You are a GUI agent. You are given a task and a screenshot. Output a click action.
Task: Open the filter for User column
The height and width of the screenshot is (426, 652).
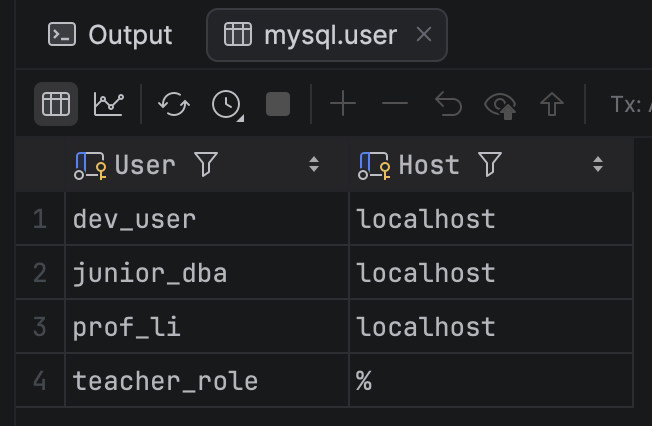click(206, 164)
